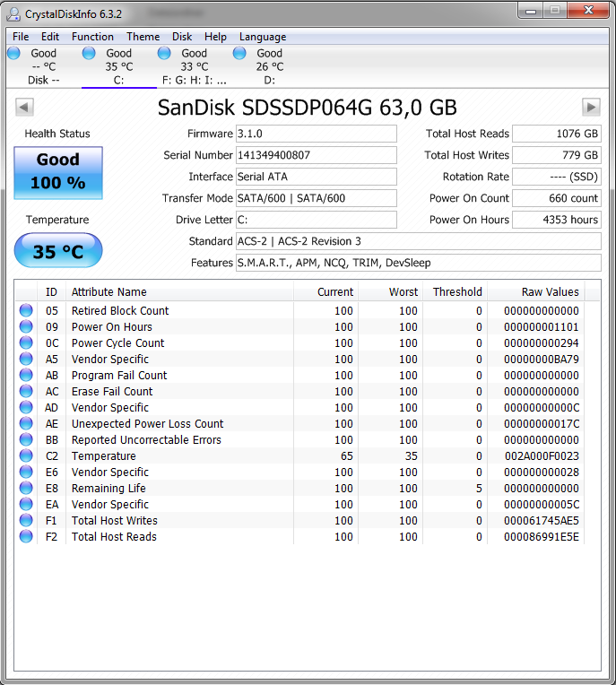Switch to the C: disk tab
The image size is (616, 685).
(x=119, y=66)
